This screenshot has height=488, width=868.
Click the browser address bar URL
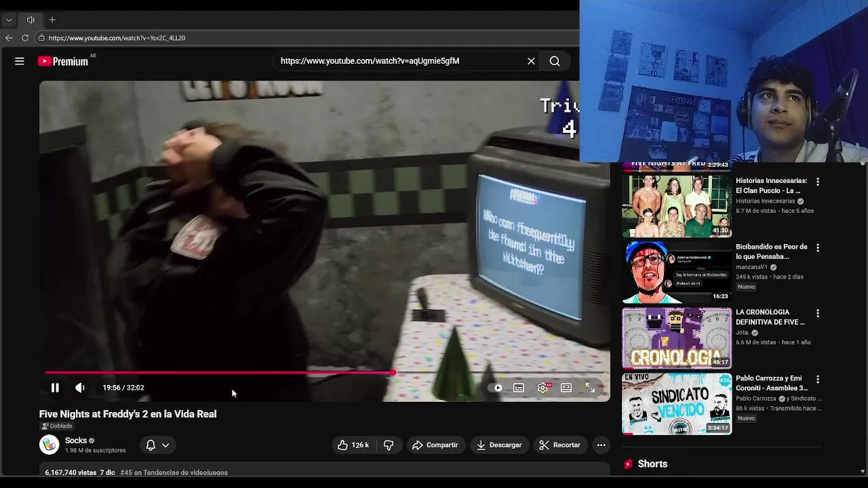click(x=117, y=38)
